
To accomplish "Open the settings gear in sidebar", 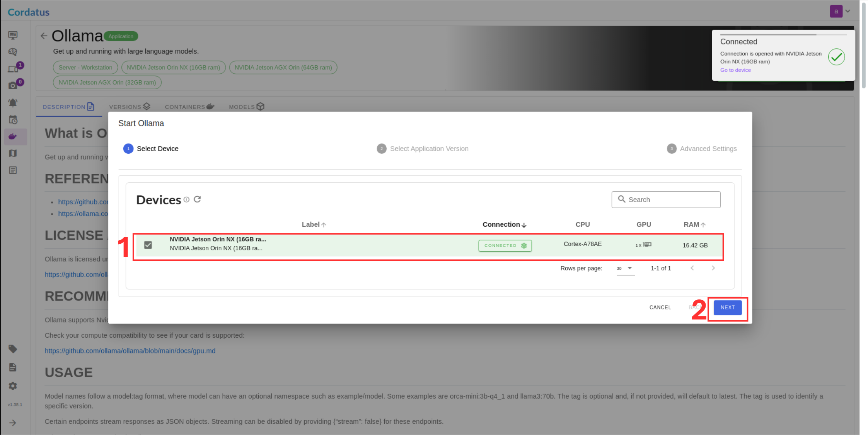I will pos(13,386).
